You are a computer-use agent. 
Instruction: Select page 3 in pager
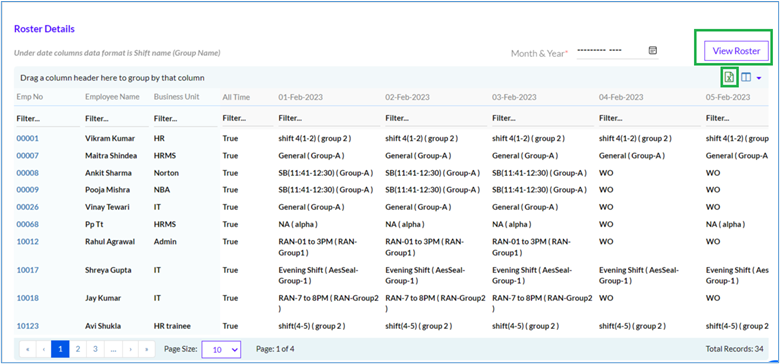point(95,349)
